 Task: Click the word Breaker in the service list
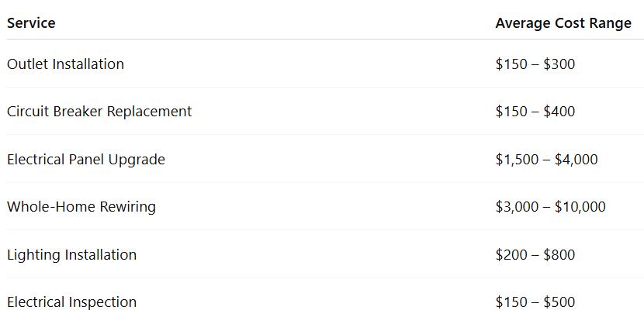(x=79, y=112)
